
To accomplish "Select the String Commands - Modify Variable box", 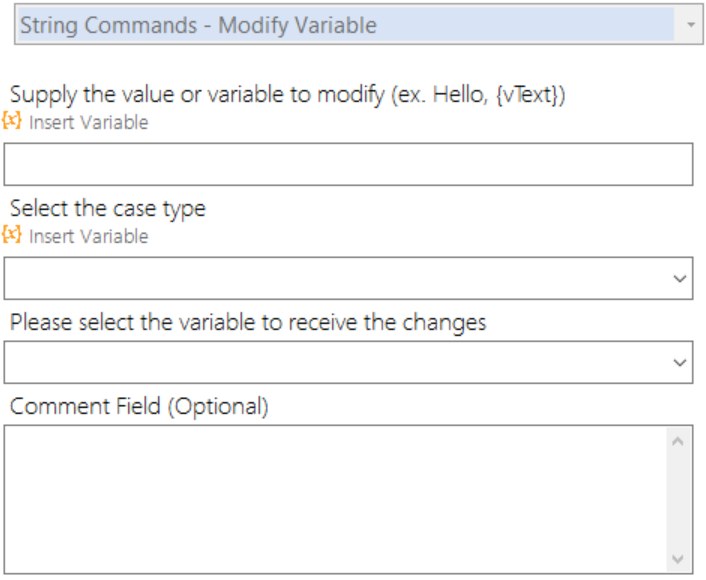I will pyautogui.click(x=359, y=25).
